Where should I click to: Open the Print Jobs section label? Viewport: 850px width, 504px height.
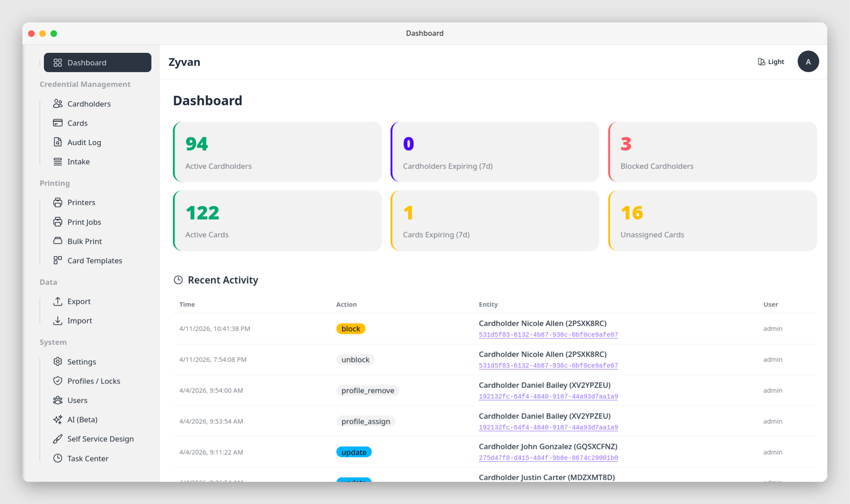click(84, 222)
